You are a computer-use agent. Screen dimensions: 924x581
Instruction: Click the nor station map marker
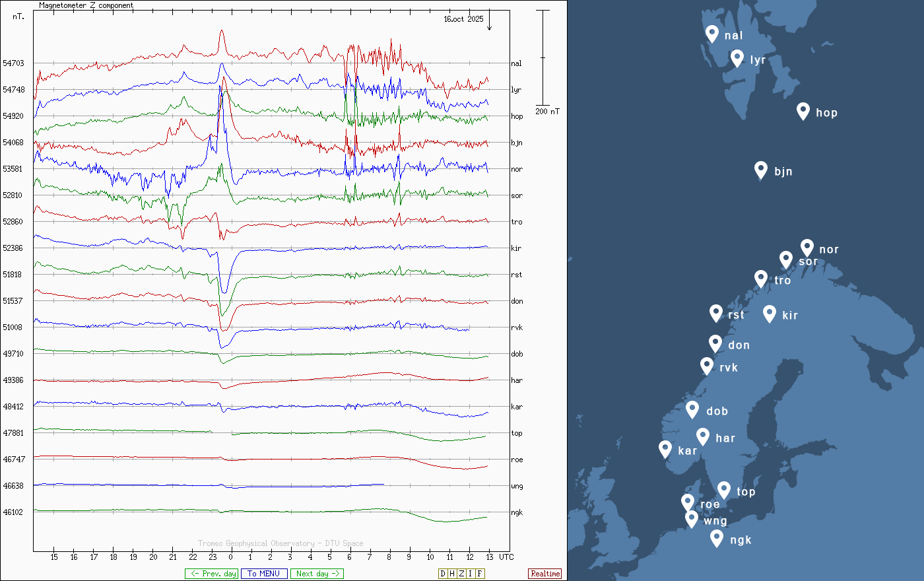[x=807, y=248]
